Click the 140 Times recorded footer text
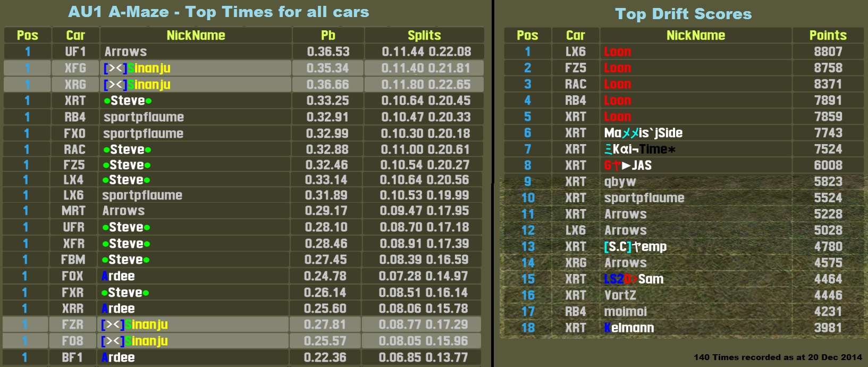 click(778, 357)
